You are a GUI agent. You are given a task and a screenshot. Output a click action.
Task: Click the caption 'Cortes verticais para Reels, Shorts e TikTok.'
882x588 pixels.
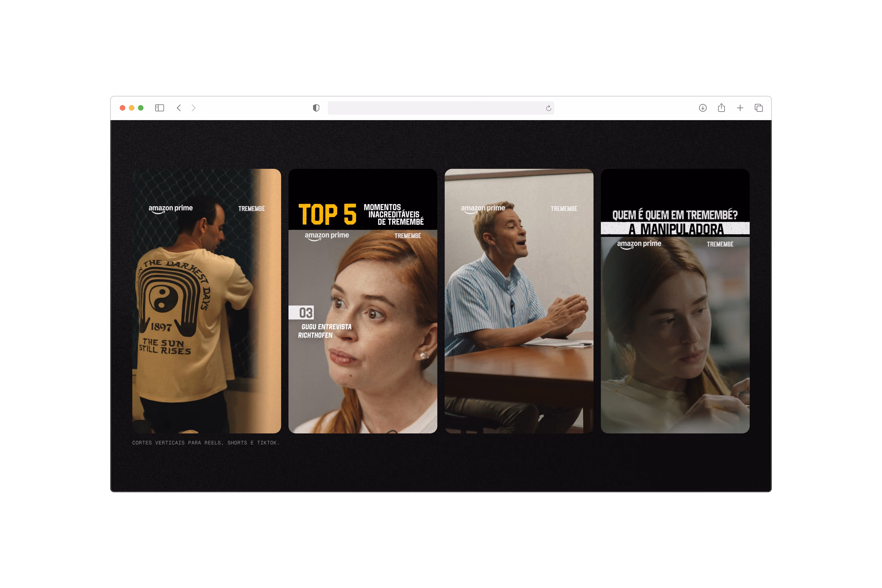(x=206, y=443)
